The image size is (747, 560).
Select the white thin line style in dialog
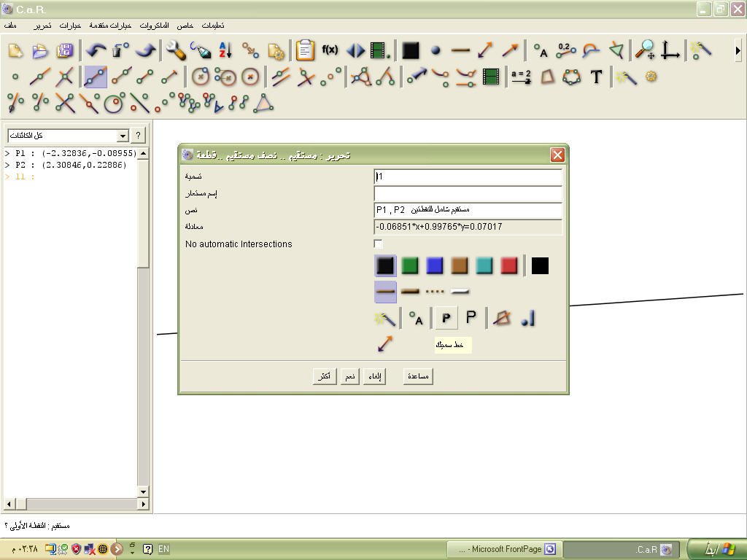(x=460, y=292)
